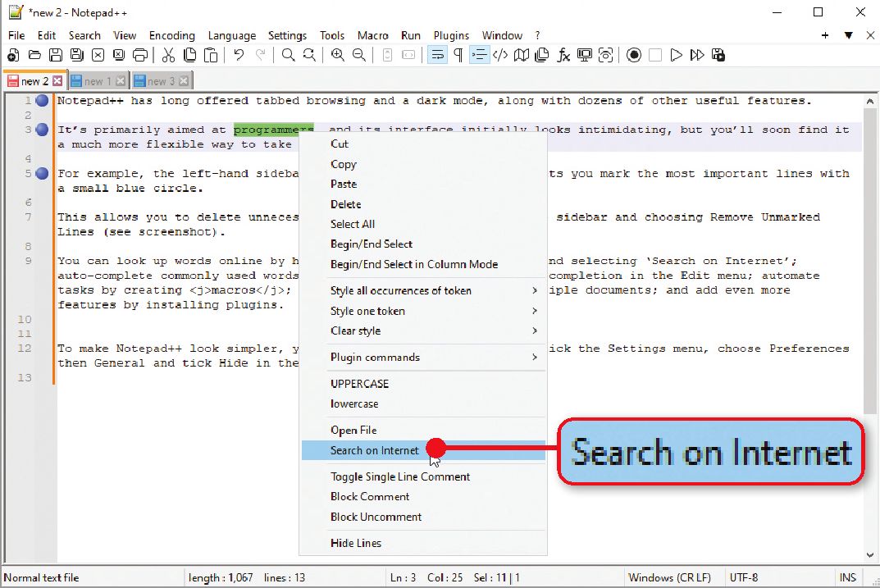
Task: Toggle the bookmark on line 1
Action: (42, 101)
